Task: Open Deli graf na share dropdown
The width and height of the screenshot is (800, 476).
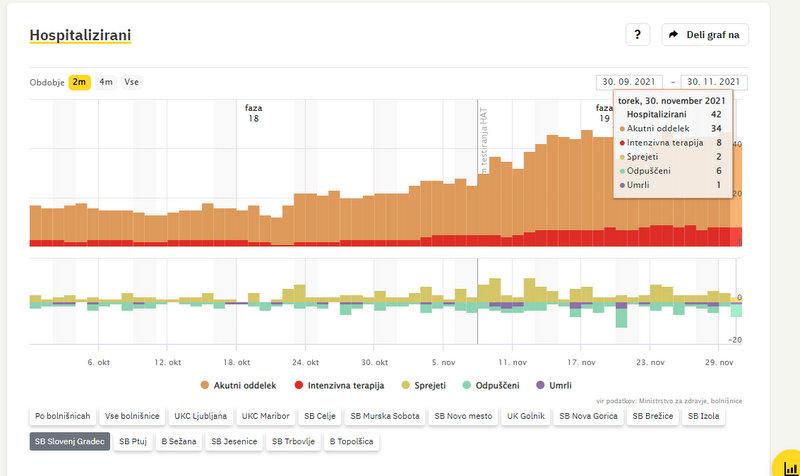Action: [705, 34]
